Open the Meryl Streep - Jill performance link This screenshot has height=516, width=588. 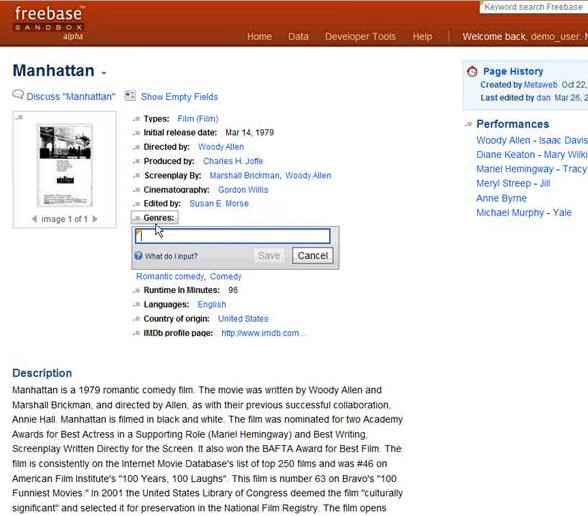click(513, 183)
